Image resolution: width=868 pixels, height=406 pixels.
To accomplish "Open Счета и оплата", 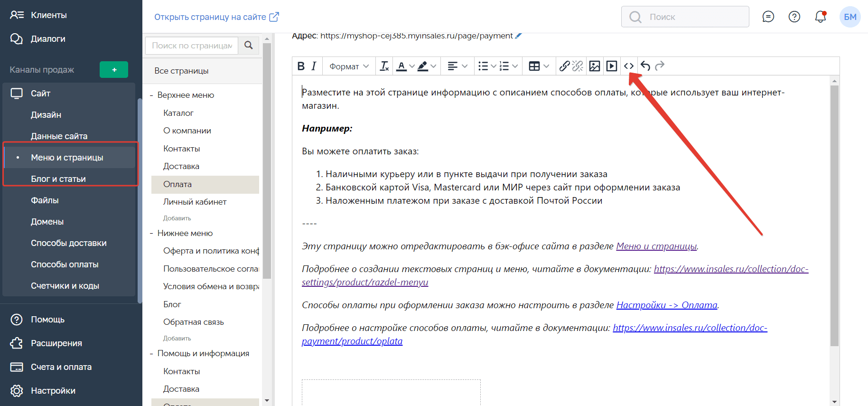I will 61,367.
